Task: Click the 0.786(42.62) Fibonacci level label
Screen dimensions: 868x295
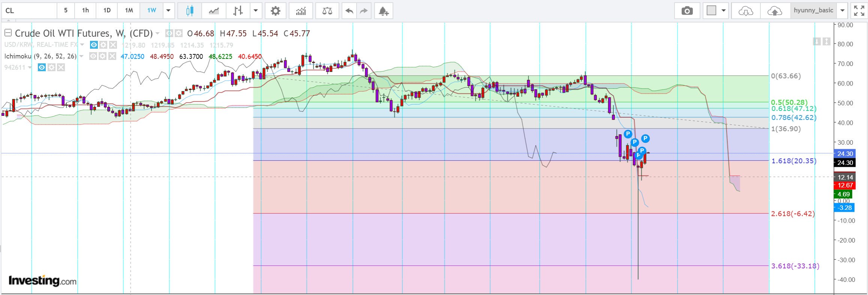Action: tap(794, 118)
